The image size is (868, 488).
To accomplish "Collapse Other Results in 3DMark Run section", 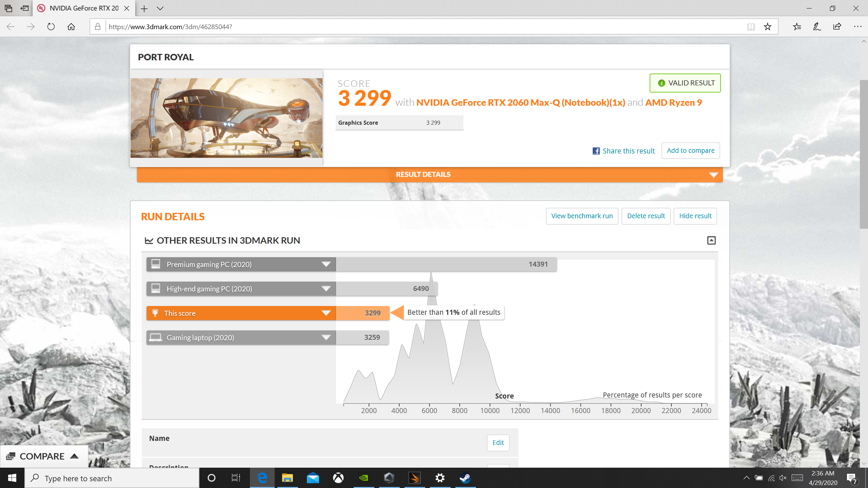I will 711,240.
